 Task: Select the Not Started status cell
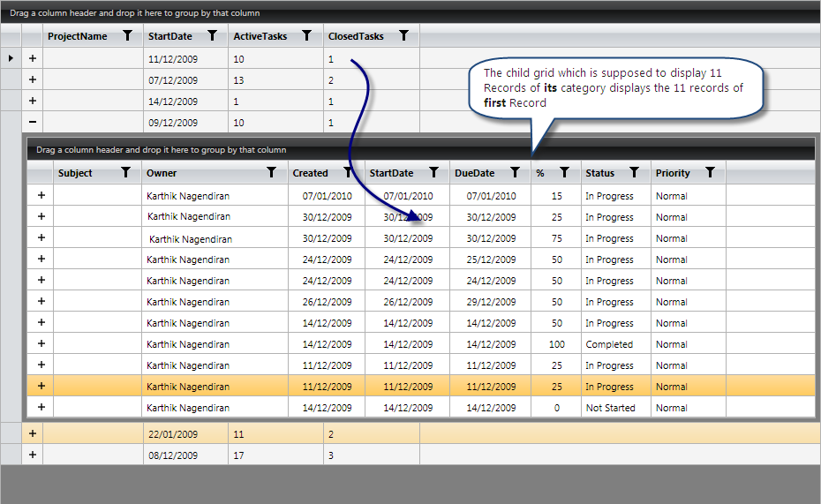(x=616, y=407)
